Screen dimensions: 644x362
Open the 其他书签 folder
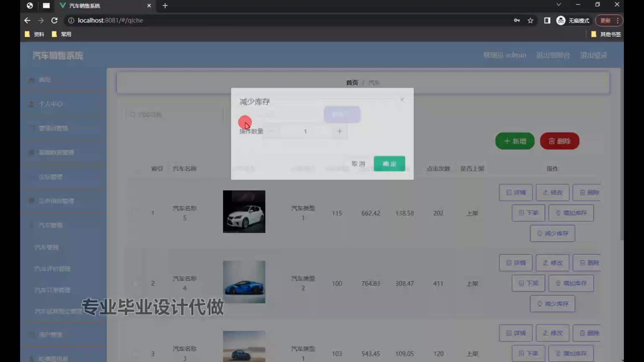tap(606, 34)
